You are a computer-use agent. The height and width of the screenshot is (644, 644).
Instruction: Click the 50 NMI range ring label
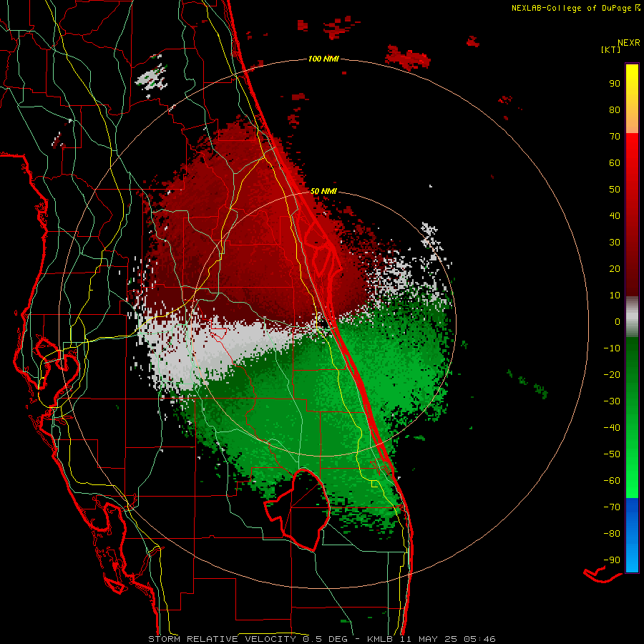click(x=323, y=191)
